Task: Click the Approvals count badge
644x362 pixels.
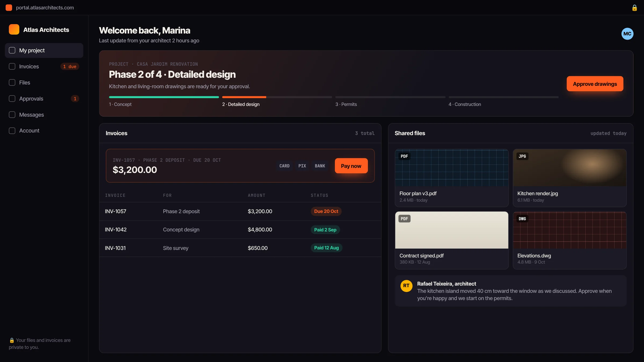Action: click(x=75, y=99)
